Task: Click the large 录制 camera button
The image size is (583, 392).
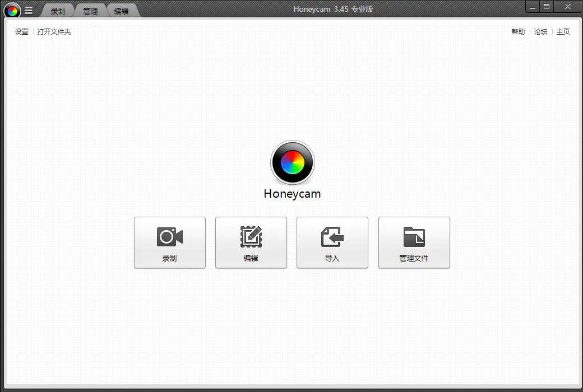Action: pos(169,242)
